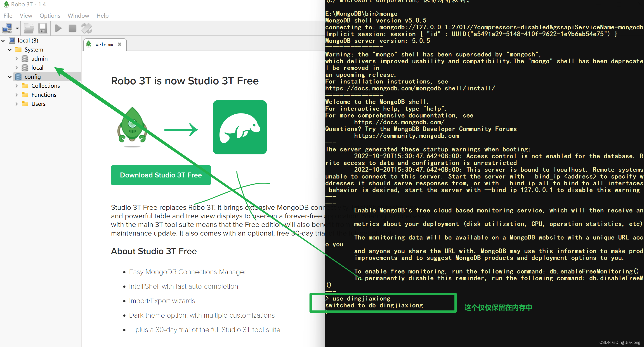Click the Connect toolbar icon
The width and height of the screenshot is (644, 347).
click(7, 28)
